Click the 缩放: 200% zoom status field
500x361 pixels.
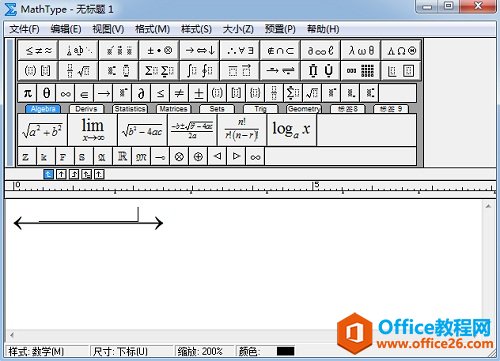(x=204, y=351)
